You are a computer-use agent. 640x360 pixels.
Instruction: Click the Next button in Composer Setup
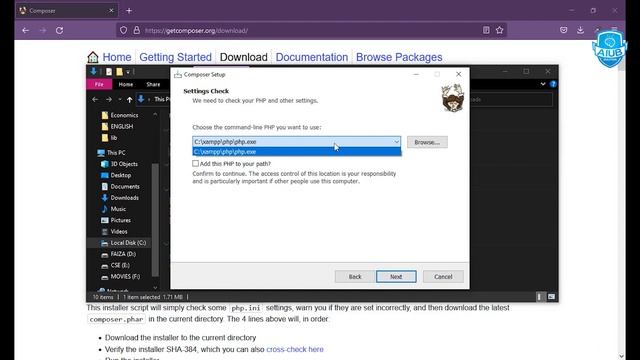pos(396,276)
